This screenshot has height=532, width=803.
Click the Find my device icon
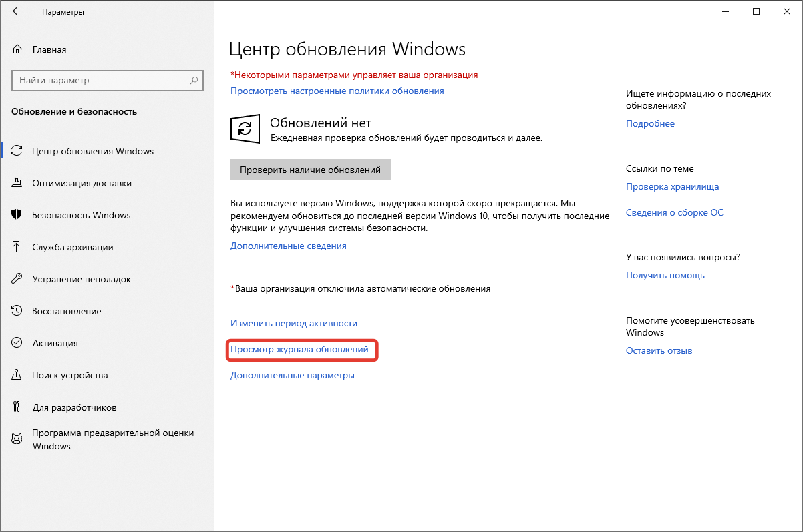pos(17,375)
